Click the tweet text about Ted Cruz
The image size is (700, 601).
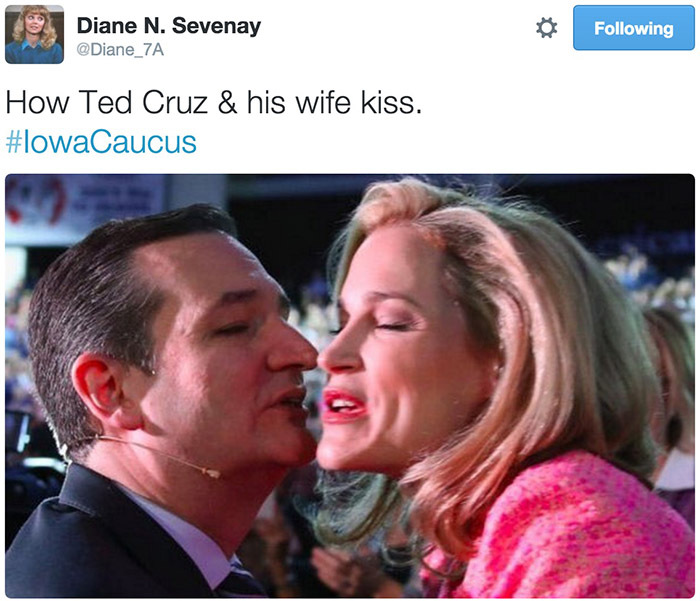coord(213,103)
